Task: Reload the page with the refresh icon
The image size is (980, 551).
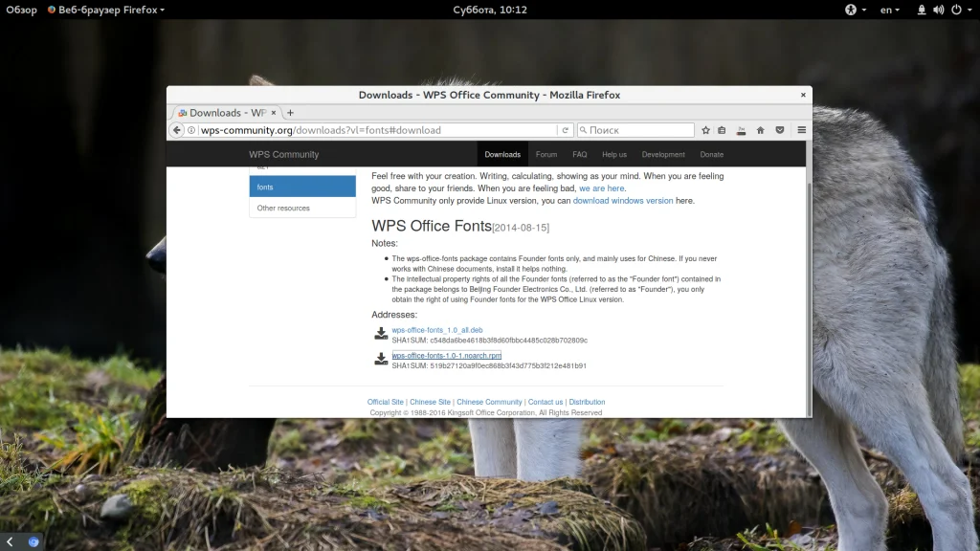Action: click(565, 130)
